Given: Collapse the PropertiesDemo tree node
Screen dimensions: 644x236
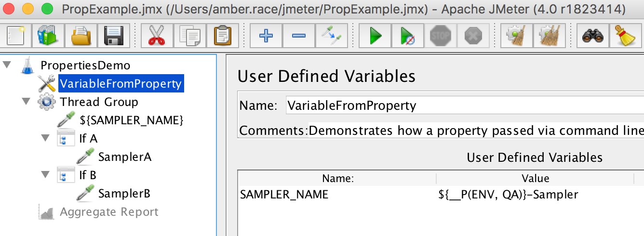Looking at the screenshot, I should (x=7, y=65).
